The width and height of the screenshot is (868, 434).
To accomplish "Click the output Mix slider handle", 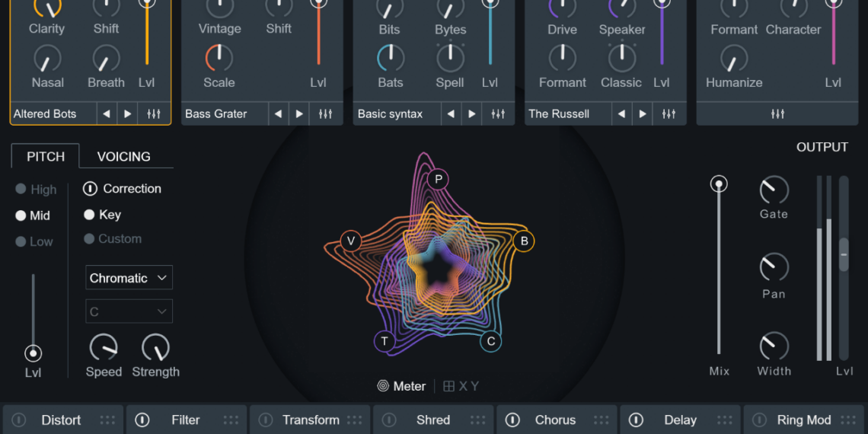I will pos(719,183).
